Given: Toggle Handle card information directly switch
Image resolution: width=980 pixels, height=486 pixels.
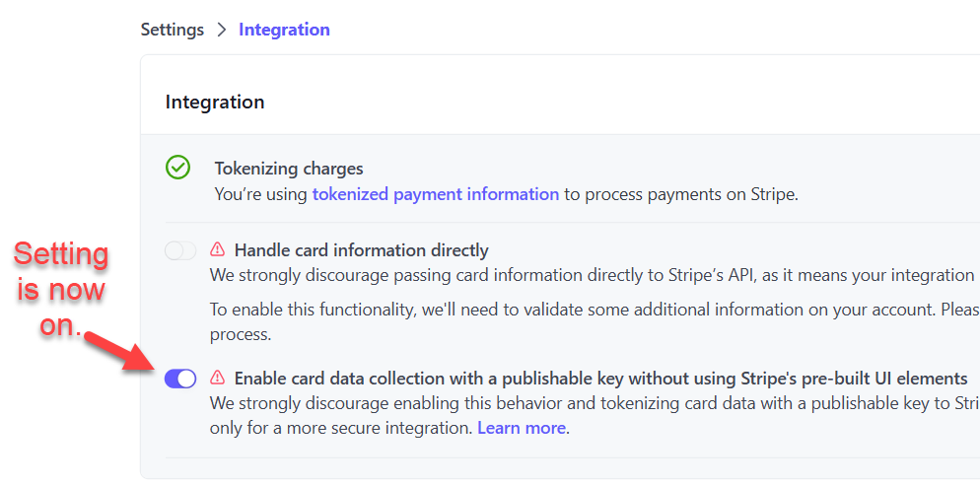Looking at the screenshot, I should click(180, 250).
